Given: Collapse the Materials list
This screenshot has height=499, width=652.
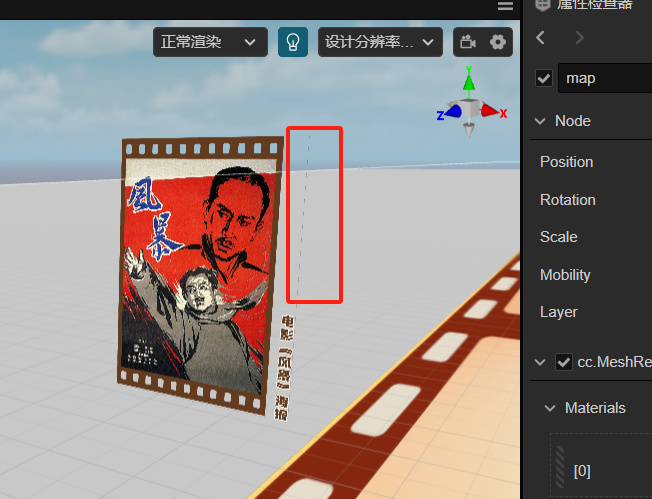Looking at the screenshot, I should pyautogui.click(x=550, y=408).
